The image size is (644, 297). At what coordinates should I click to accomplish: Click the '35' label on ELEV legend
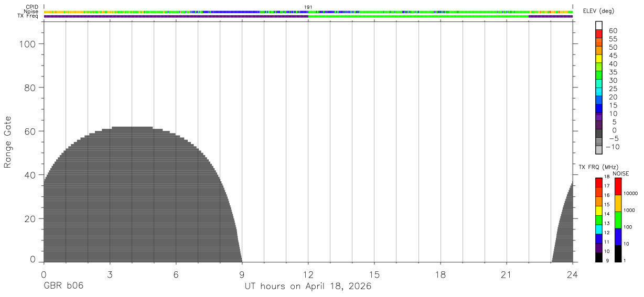(613, 72)
